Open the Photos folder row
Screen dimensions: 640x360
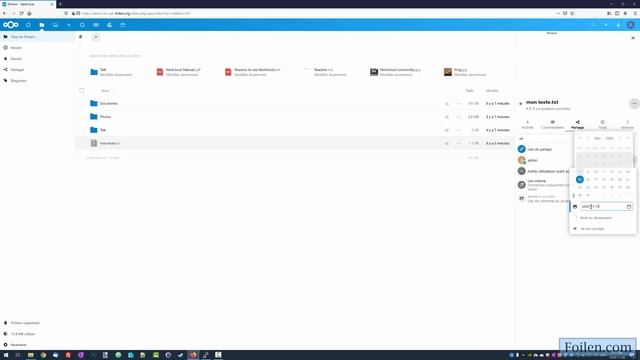coord(105,117)
